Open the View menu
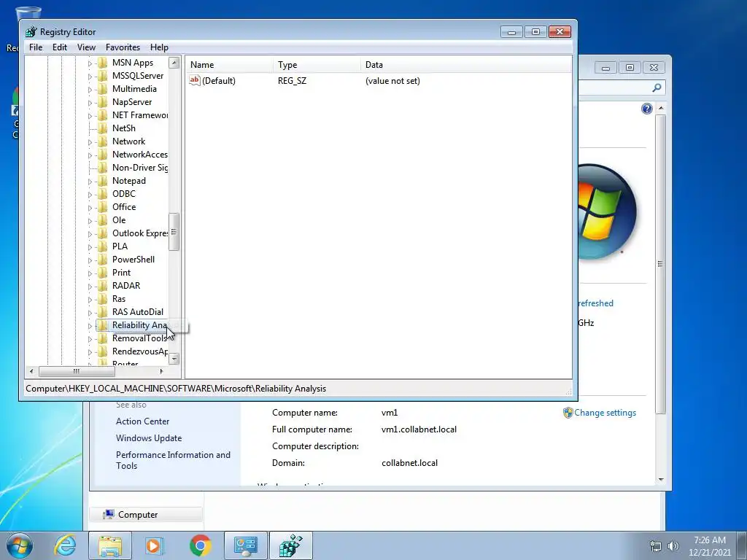747x560 pixels. pos(86,47)
